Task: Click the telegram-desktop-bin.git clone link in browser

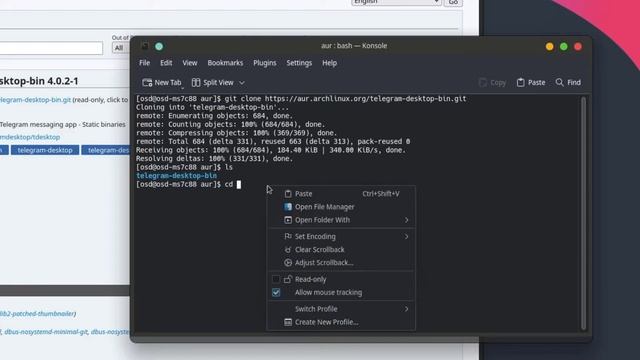Action: 35,100
